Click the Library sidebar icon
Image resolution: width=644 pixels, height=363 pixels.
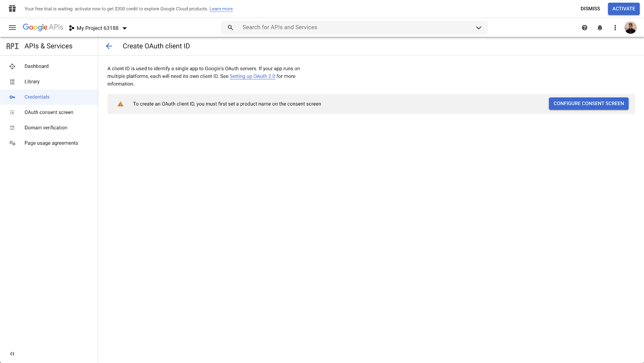[12, 82]
